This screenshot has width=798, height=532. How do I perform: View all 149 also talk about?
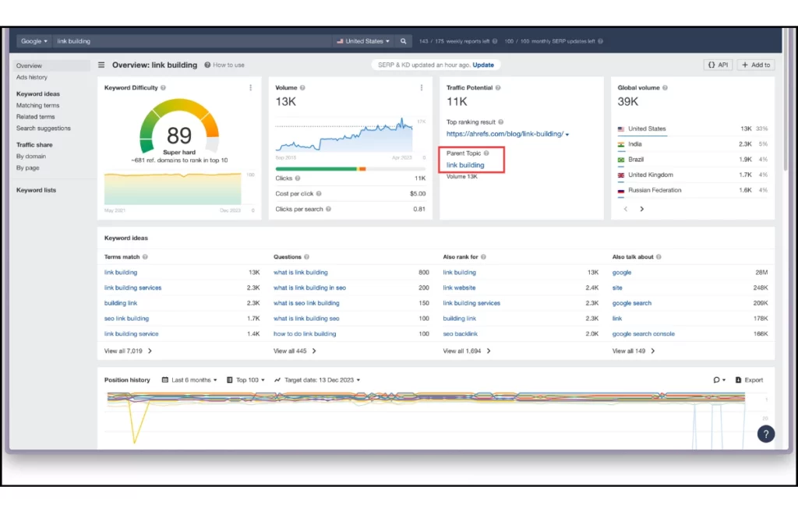pos(633,351)
